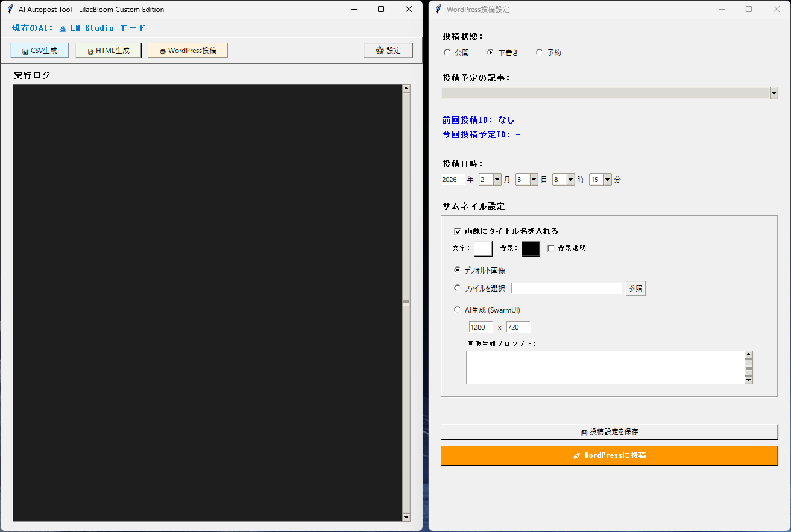Click the HTML生成 document icon button
Viewport: 791px width, 532px height.
click(90, 51)
